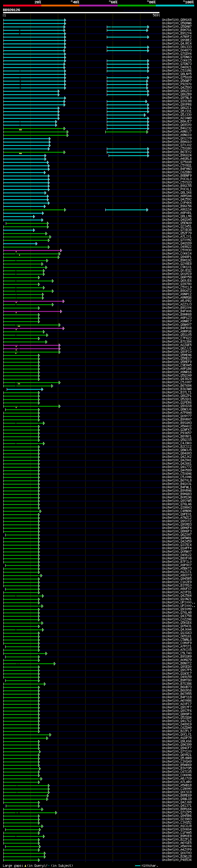Select the UniRef100_Q9TNL9 label

(x=177, y=98)
